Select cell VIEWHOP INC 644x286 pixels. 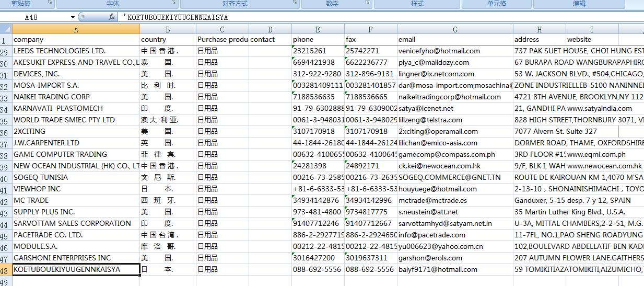tap(76, 189)
